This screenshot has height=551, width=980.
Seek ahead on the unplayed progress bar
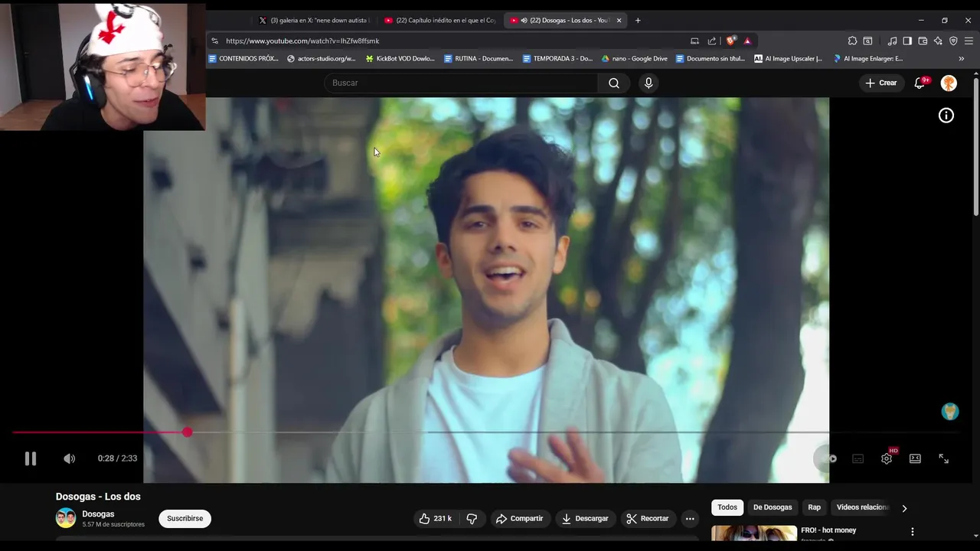coord(574,432)
